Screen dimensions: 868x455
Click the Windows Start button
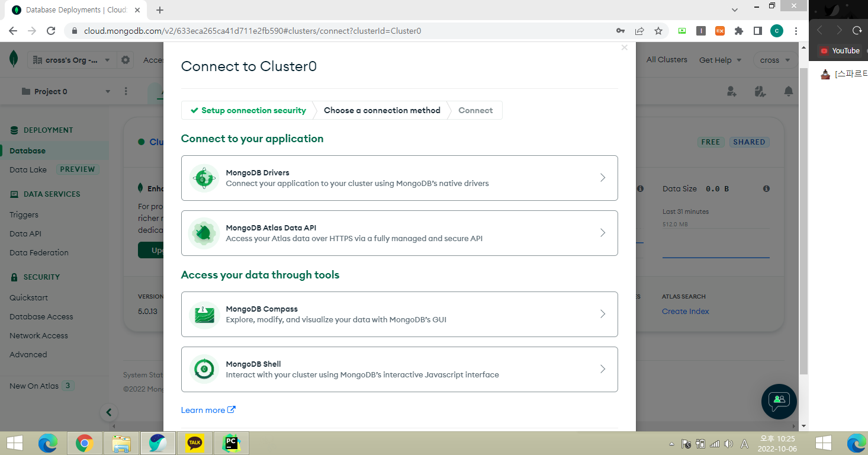coord(14,443)
